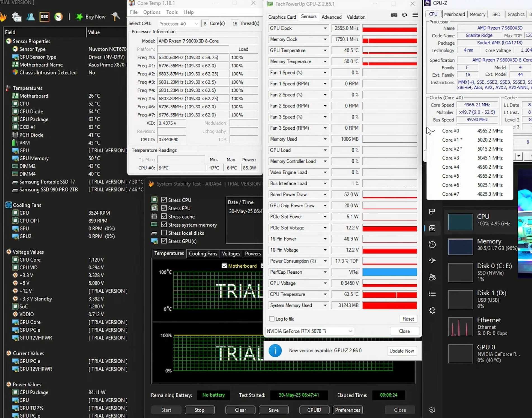Toggle the Stress system memory checkbox

click(x=164, y=224)
